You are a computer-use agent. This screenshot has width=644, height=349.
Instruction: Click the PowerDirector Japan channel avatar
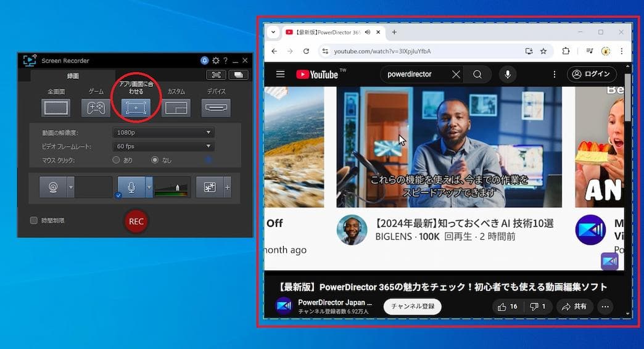coord(284,306)
